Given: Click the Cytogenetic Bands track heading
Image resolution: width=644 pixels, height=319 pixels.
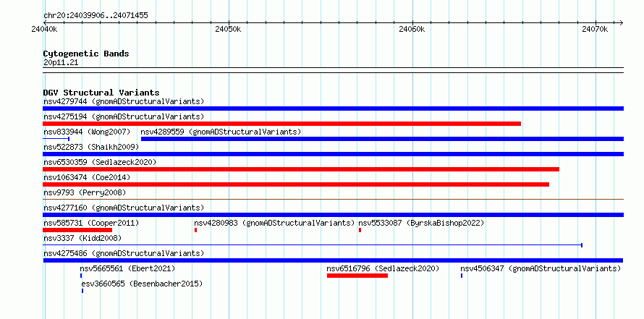Looking at the screenshot, I should click(x=86, y=54).
